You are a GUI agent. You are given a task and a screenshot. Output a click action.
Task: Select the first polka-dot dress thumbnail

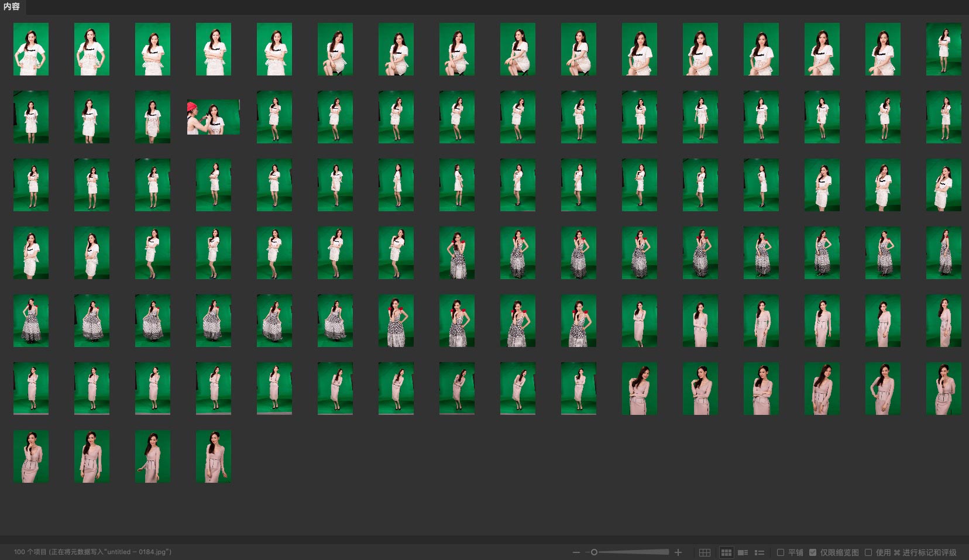tap(457, 253)
